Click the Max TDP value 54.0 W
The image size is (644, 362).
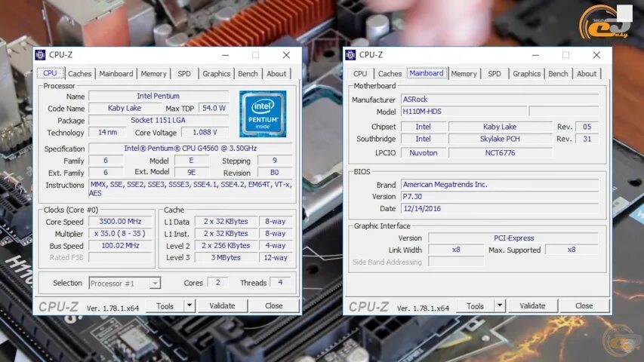pos(214,108)
